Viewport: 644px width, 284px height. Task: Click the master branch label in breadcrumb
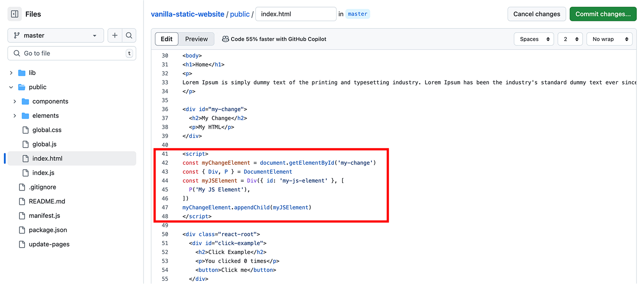tap(358, 14)
